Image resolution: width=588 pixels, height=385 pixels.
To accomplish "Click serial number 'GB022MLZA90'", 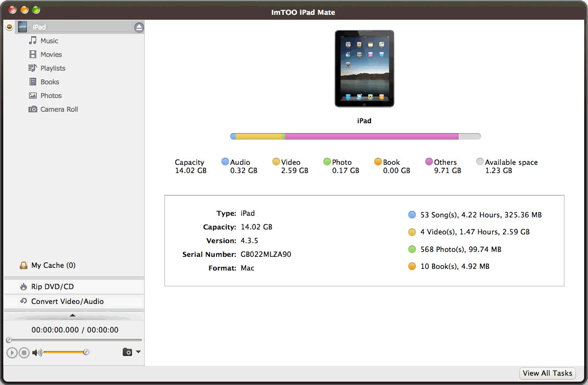I will point(266,255).
